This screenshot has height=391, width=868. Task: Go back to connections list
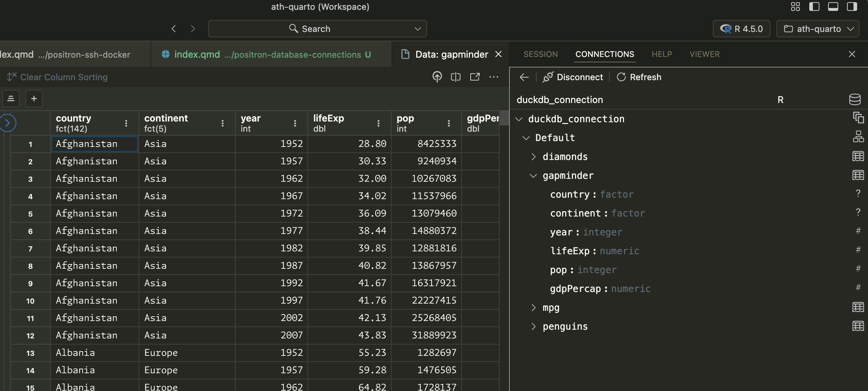pyautogui.click(x=524, y=77)
